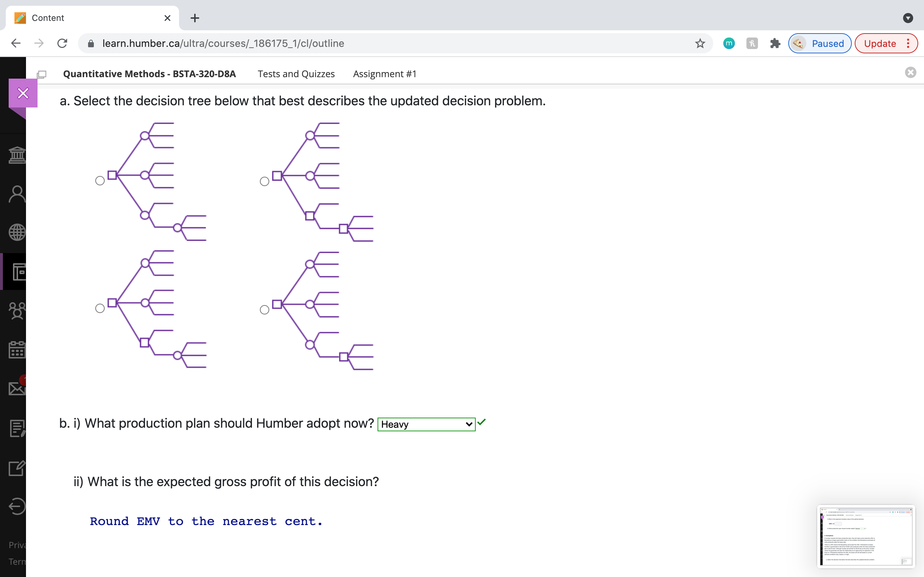Click the Update button
The image size is (924, 577).
881,43
